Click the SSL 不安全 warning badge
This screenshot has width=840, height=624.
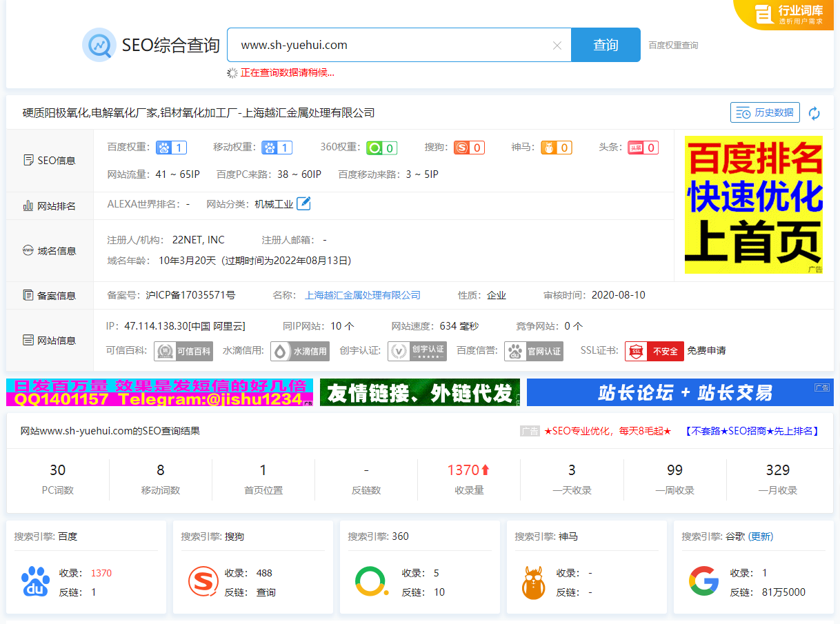click(x=654, y=351)
